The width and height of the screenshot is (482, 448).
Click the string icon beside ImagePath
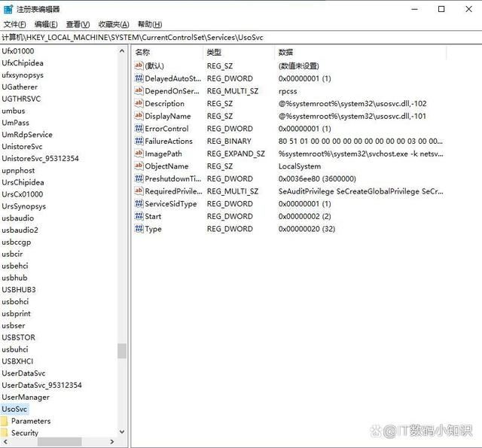pyautogui.click(x=139, y=154)
